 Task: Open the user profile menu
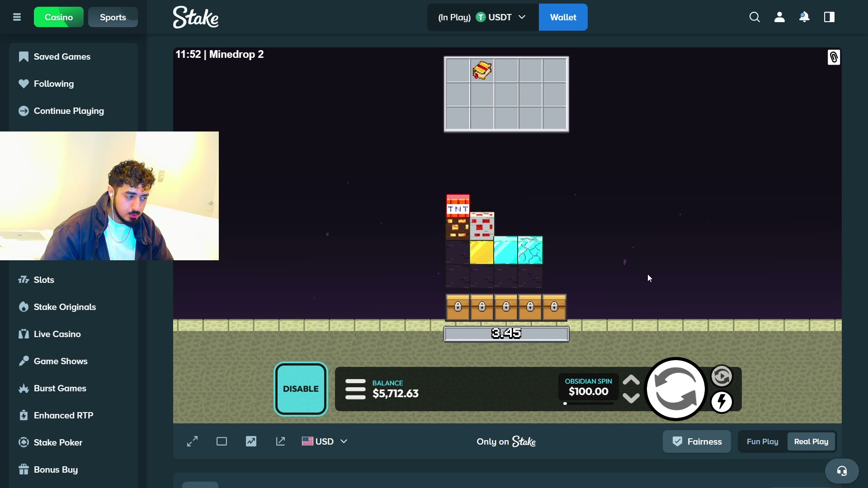pos(779,17)
